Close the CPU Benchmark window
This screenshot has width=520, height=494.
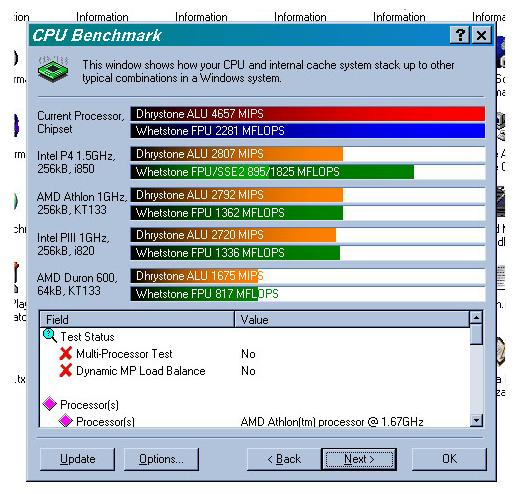481,35
